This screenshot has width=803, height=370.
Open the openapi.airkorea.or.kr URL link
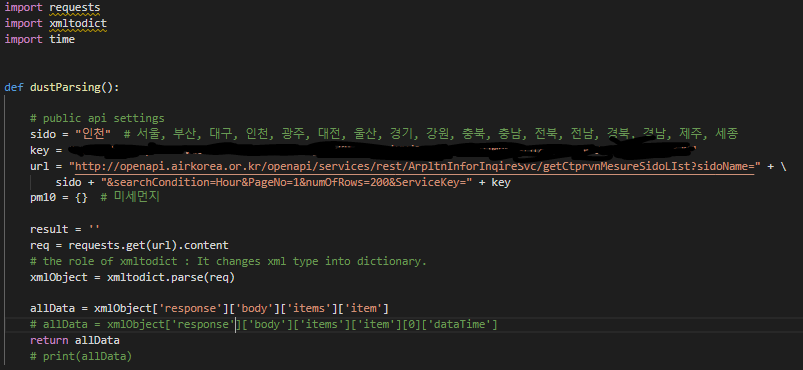point(414,167)
